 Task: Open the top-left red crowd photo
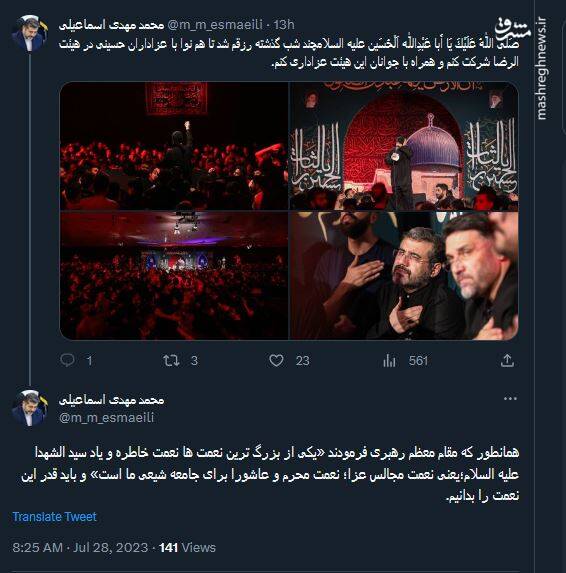[x=174, y=146]
